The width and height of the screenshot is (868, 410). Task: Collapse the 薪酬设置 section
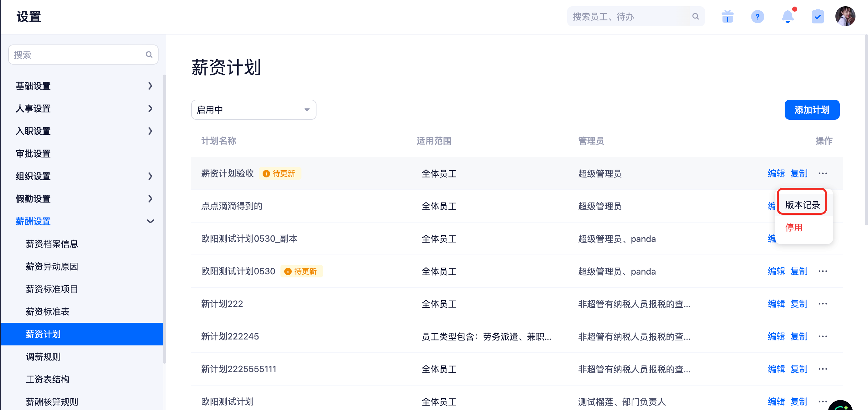pyautogui.click(x=83, y=221)
